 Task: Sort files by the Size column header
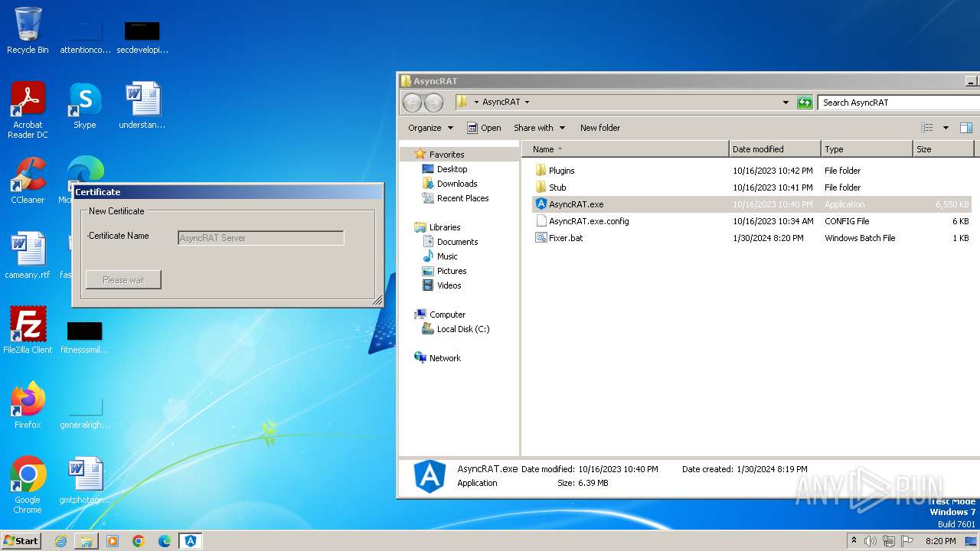point(943,149)
